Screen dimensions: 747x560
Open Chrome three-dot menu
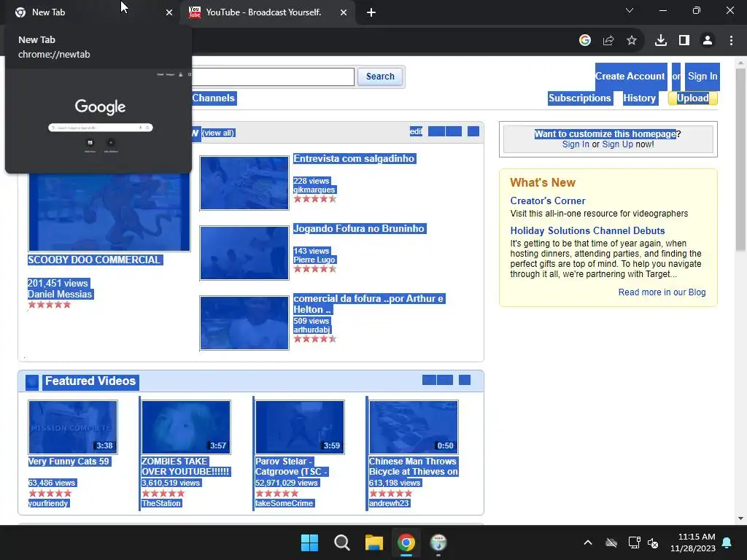pyautogui.click(x=731, y=41)
